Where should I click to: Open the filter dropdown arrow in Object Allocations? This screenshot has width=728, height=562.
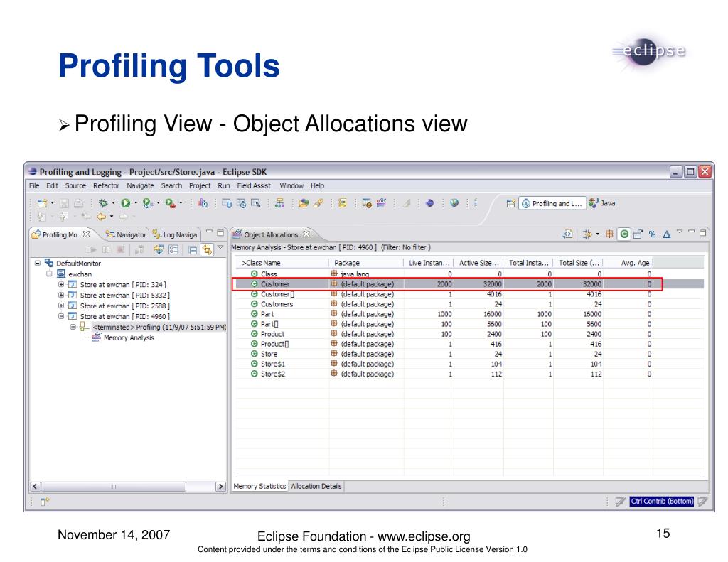[x=597, y=234]
